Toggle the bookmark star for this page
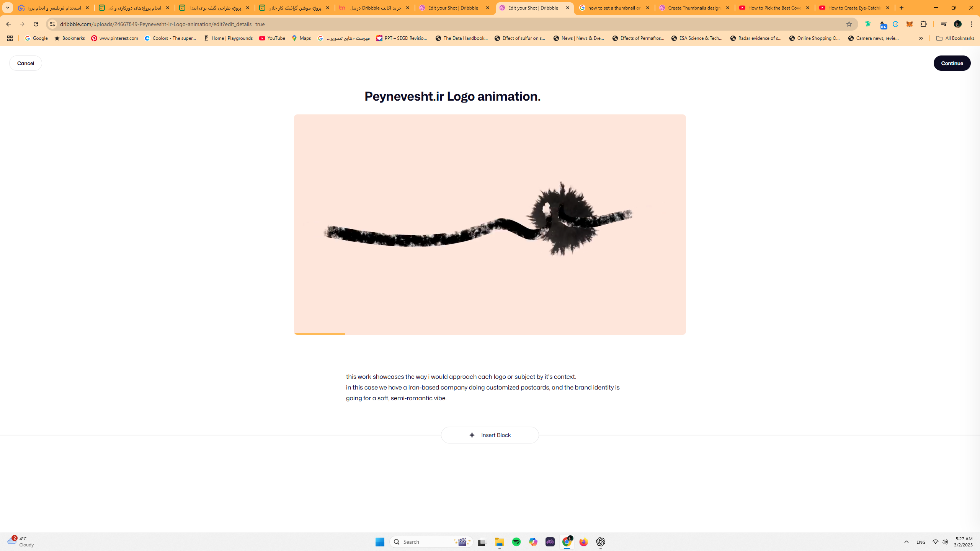This screenshot has width=980, height=551. click(849, 24)
